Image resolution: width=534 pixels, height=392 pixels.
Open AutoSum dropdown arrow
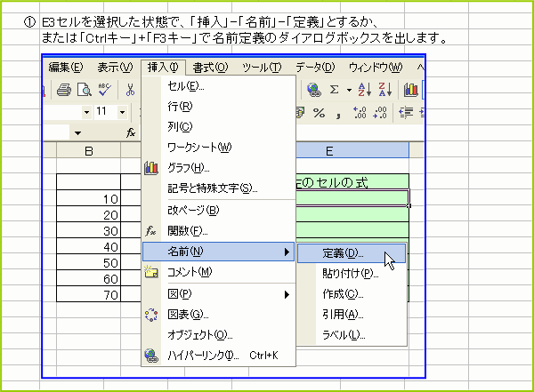click(350, 90)
